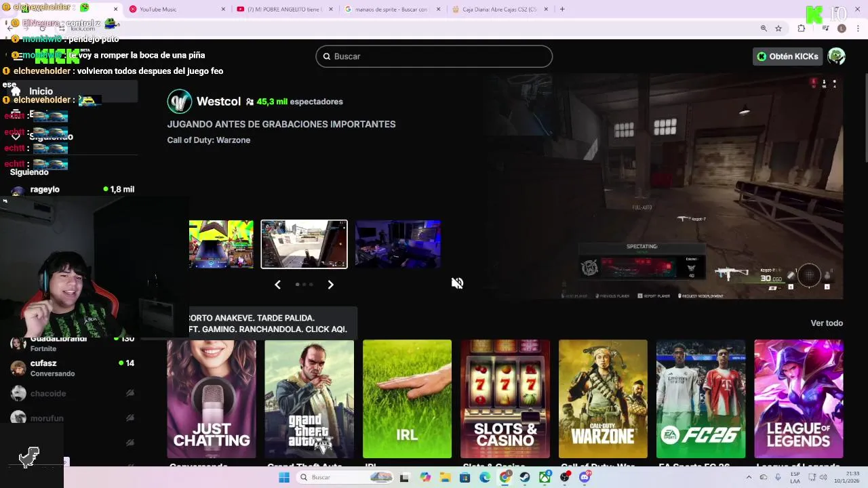Image resolution: width=868 pixels, height=488 pixels.
Task: Open the Slots & Casino category card
Action: pos(505,399)
